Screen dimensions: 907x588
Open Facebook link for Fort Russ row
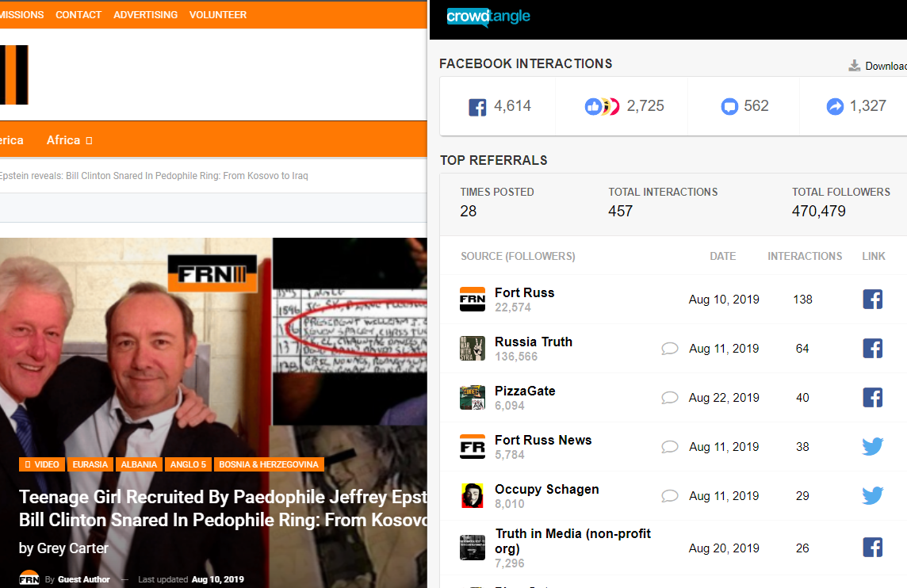[x=872, y=299]
